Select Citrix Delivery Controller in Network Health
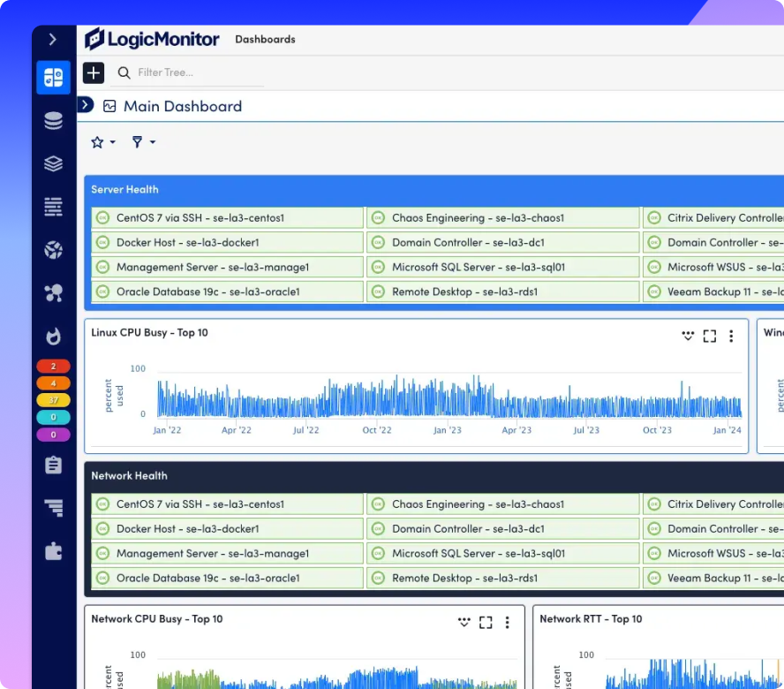Viewport: 784px width, 689px height. click(x=713, y=503)
